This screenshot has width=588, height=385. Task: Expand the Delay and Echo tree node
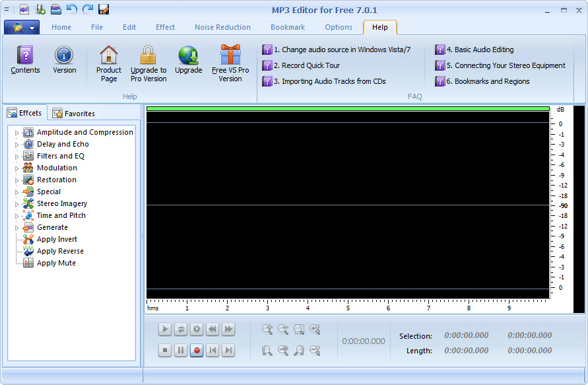coord(16,145)
